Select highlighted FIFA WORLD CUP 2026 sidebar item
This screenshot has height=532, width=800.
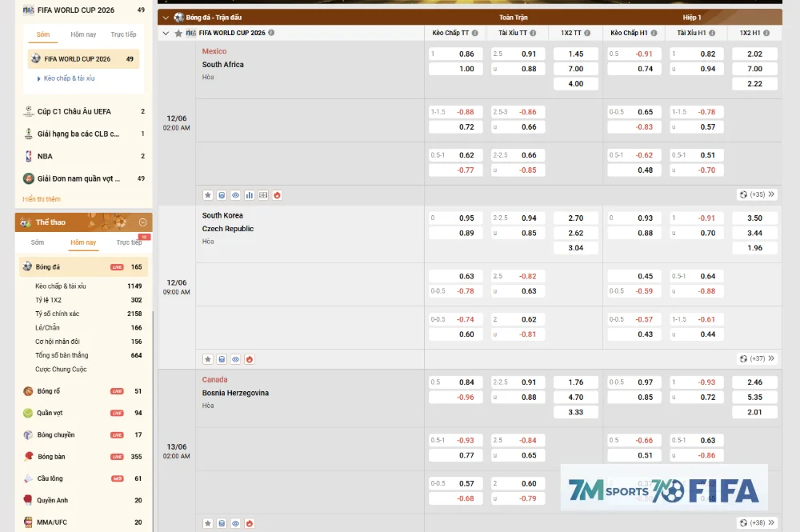tap(84, 59)
